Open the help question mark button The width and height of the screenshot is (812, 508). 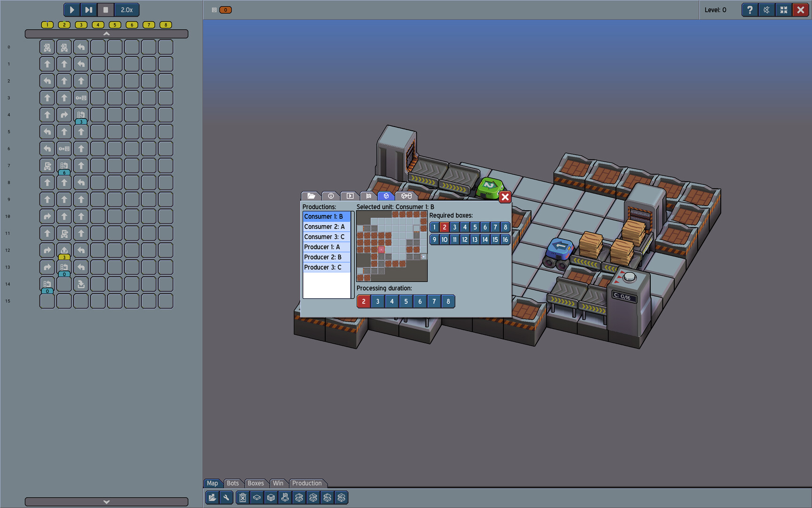click(750, 10)
